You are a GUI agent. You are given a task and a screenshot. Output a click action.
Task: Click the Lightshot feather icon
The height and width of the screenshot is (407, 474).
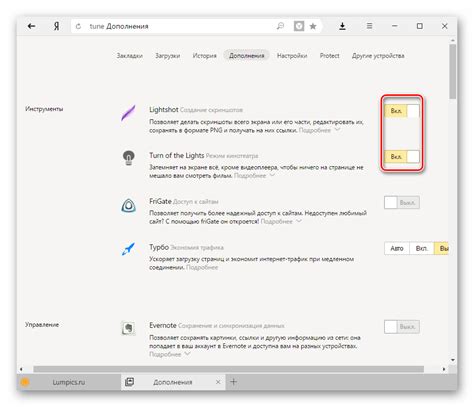pos(128,112)
